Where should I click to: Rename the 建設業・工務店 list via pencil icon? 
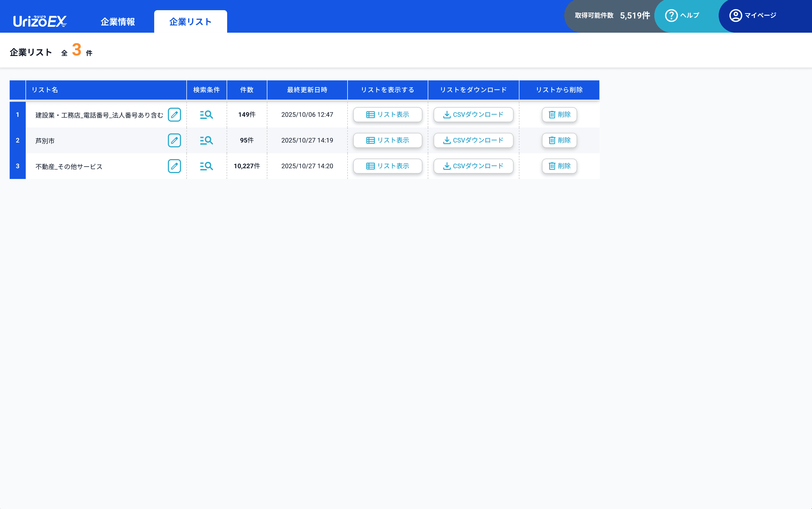[174, 115]
